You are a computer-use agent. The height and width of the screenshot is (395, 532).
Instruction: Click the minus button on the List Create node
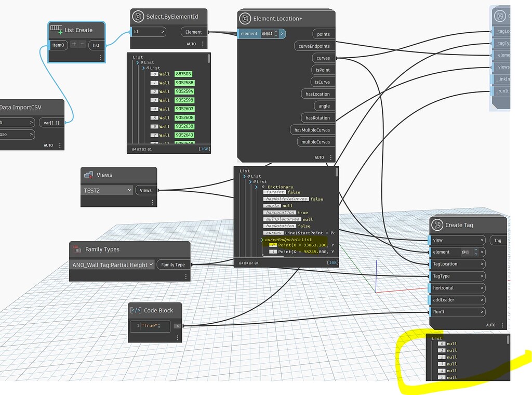[x=82, y=45]
